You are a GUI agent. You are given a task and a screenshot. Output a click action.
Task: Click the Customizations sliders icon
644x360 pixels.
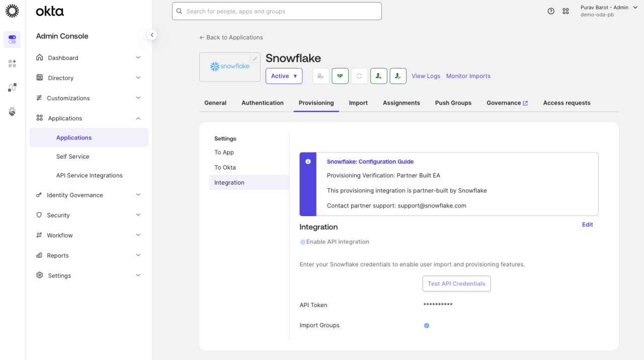(x=39, y=98)
